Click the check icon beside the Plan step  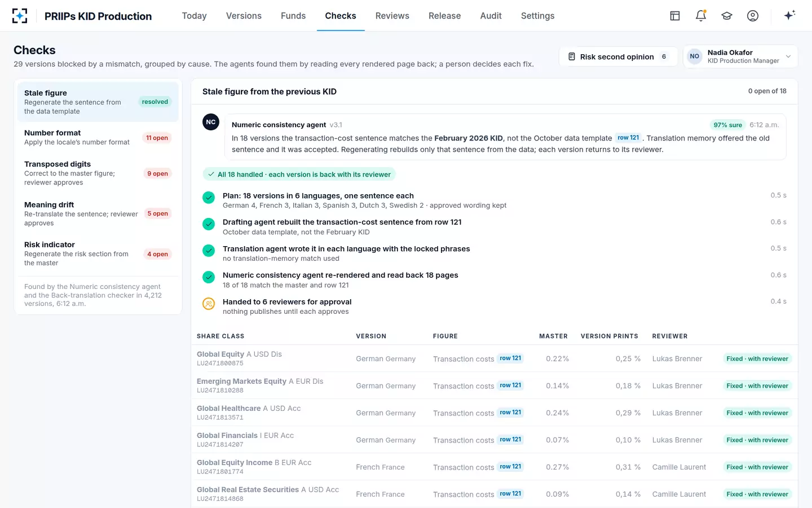[x=209, y=198]
